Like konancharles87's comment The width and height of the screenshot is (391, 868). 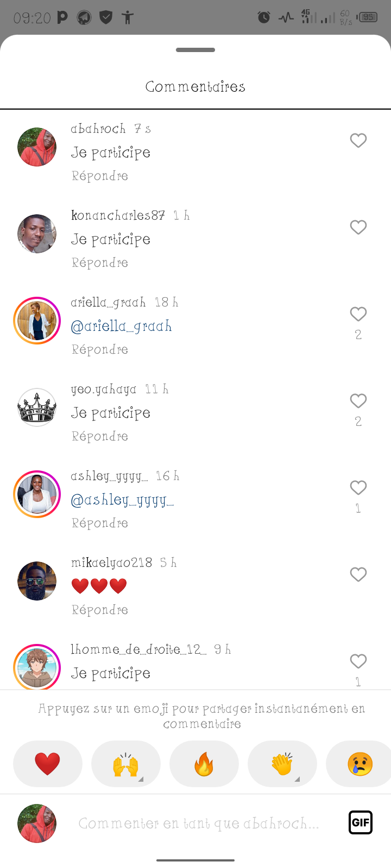click(x=358, y=227)
